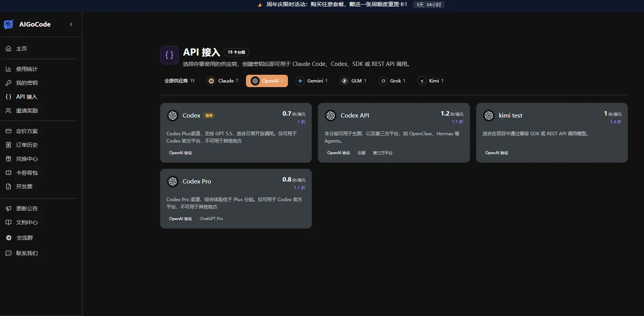Click the OpenAI logo on Codex API card

point(331,116)
